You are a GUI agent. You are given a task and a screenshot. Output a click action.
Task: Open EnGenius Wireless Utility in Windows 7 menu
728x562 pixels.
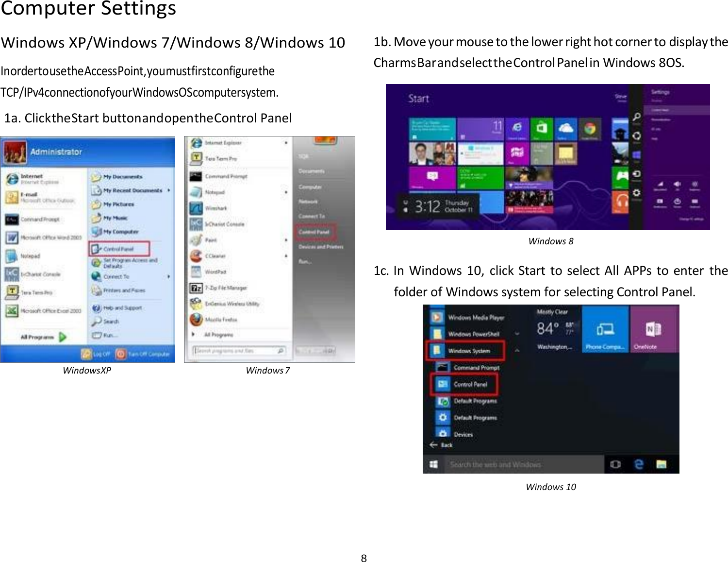coord(225,304)
